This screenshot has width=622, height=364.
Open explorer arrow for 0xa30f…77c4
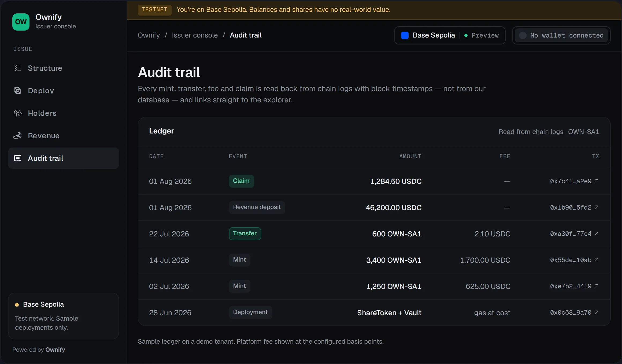[597, 233]
